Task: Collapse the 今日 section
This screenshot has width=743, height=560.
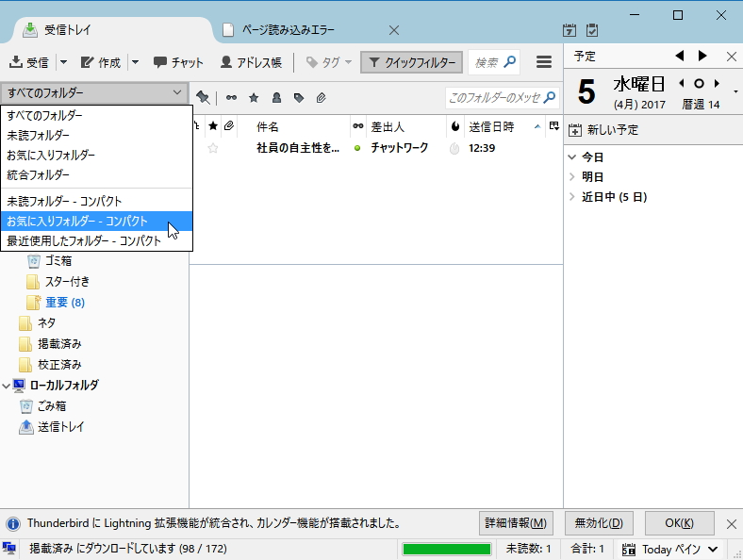Action: (x=572, y=156)
